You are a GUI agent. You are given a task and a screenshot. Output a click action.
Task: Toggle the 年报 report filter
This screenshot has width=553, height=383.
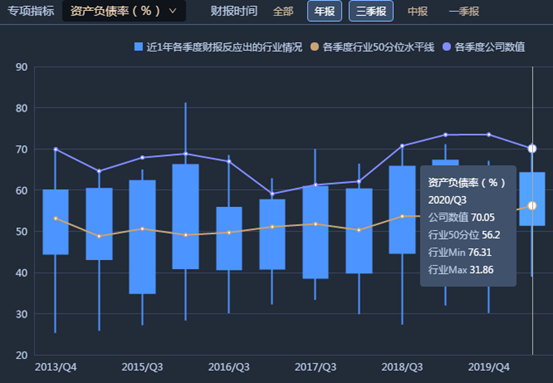pyautogui.click(x=324, y=11)
